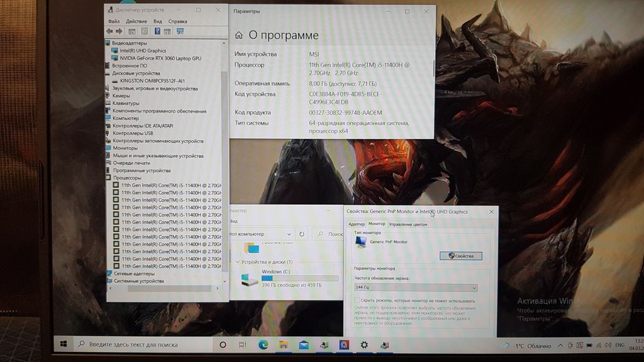Switch to the Адаптер tab

click(357, 224)
